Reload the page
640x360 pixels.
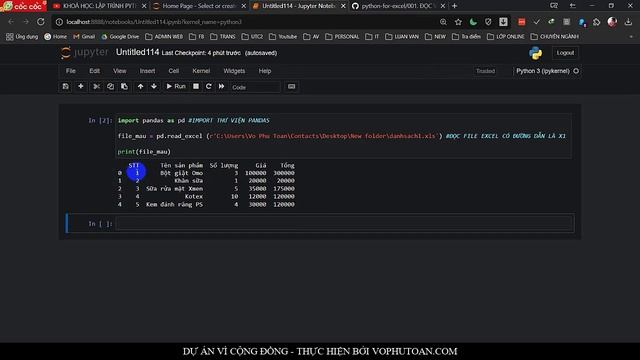pos(41,22)
